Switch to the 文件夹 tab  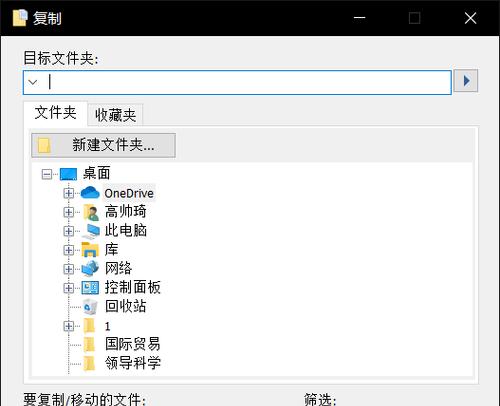click(x=55, y=113)
